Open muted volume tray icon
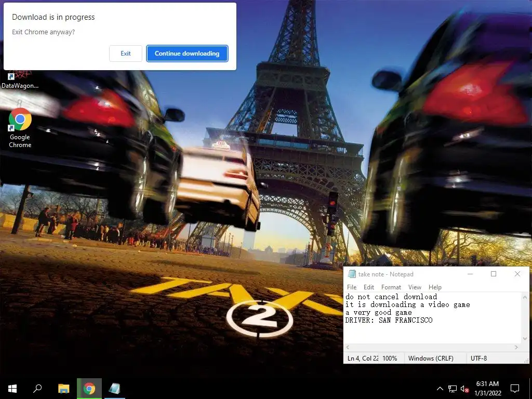Viewport: 532px width, 399px height. coord(464,389)
